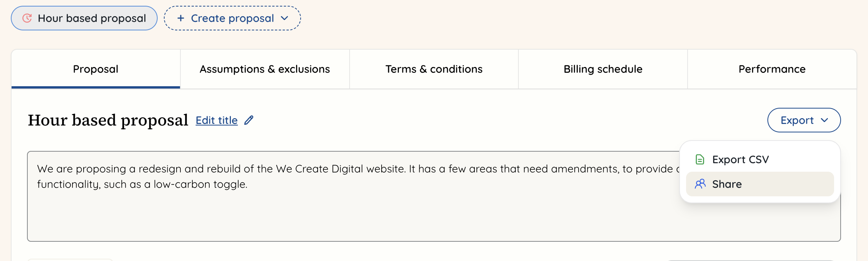
Task: Switch to the Assumptions & exclusions tab
Action: 264,69
